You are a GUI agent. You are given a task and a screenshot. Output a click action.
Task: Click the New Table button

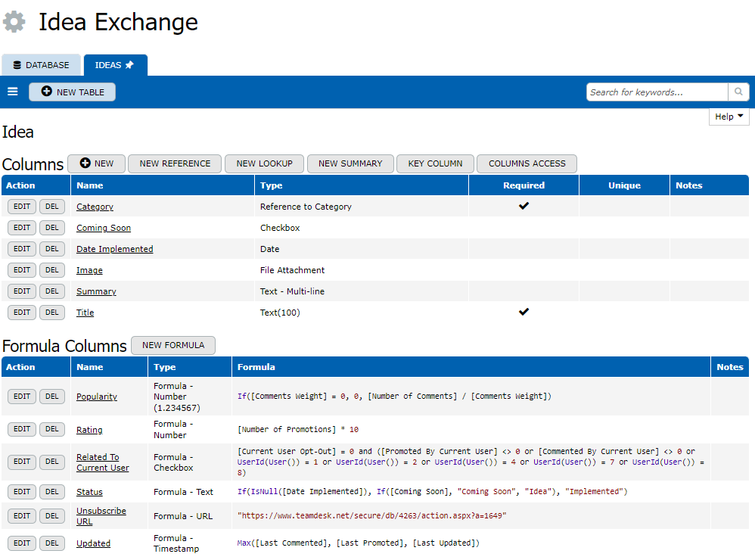(73, 92)
